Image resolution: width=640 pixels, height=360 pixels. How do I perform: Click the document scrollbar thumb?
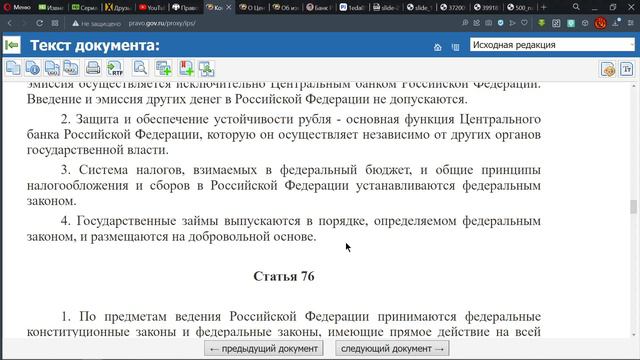(633, 207)
